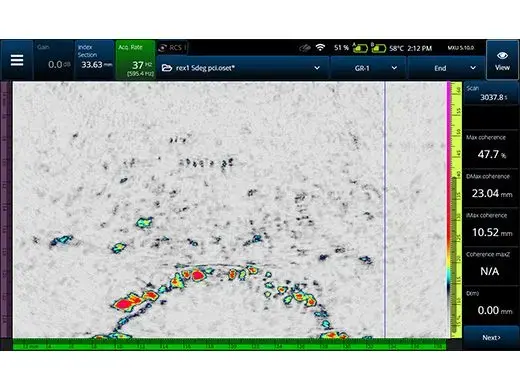Click the Wi-Fi status icon
Viewport: 520px width, 390px height.
tap(320, 48)
